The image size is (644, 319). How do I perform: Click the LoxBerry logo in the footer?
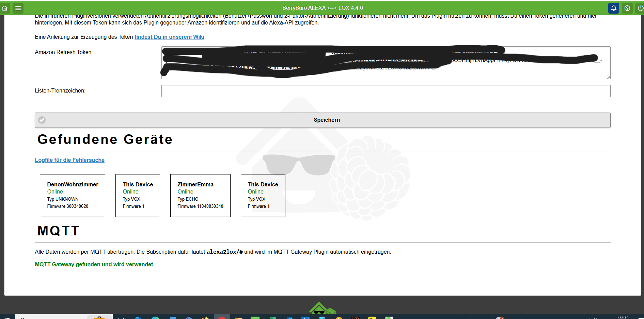coord(322,308)
